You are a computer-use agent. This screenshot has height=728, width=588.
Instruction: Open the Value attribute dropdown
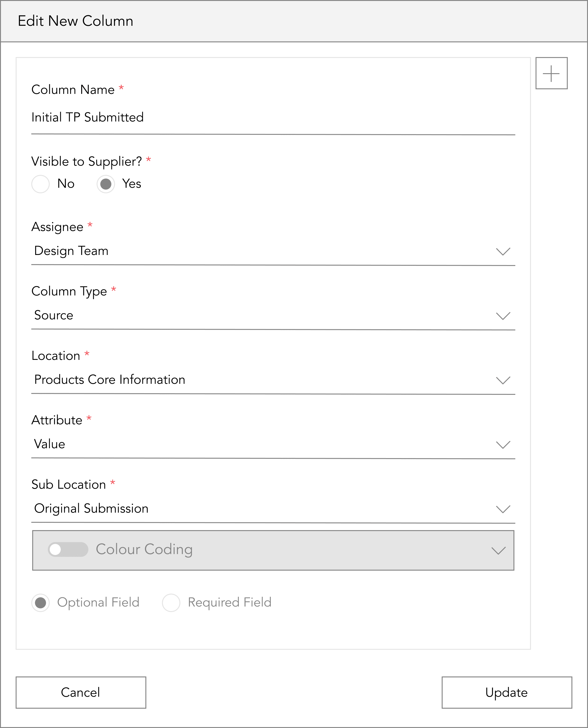[x=273, y=445]
